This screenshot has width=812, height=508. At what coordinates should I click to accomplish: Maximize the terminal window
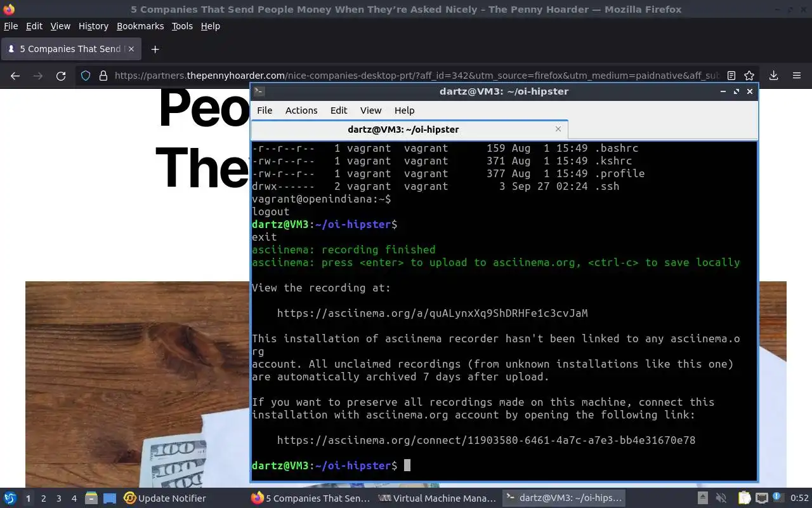pos(736,91)
